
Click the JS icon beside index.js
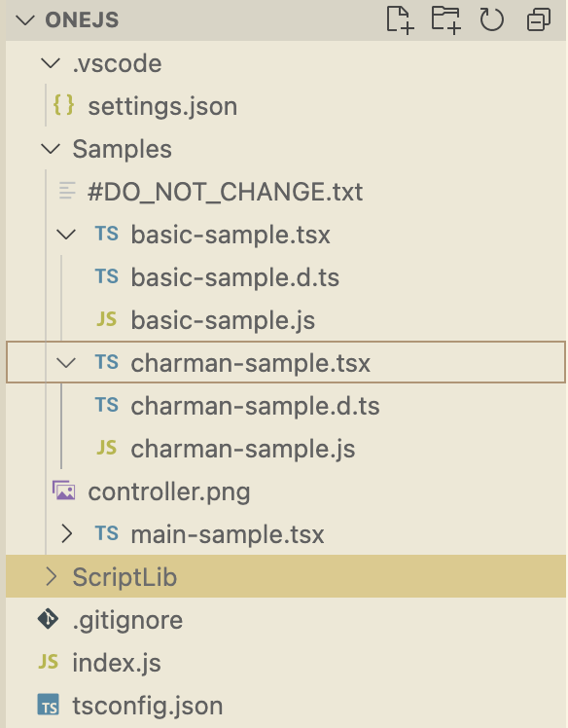point(49,662)
